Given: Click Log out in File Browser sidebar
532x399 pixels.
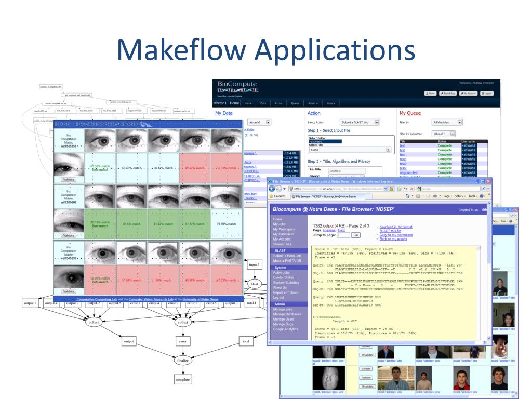Looking at the screenshot, I should click(x=278, y=298).
